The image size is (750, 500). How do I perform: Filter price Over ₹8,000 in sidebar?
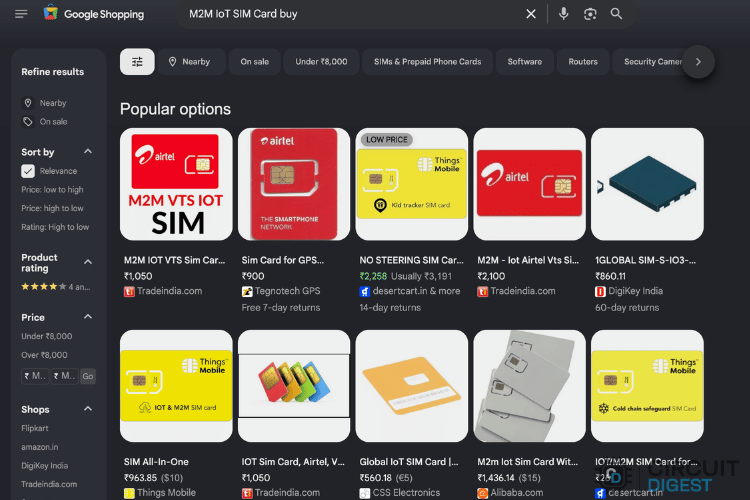coord(44,355)
